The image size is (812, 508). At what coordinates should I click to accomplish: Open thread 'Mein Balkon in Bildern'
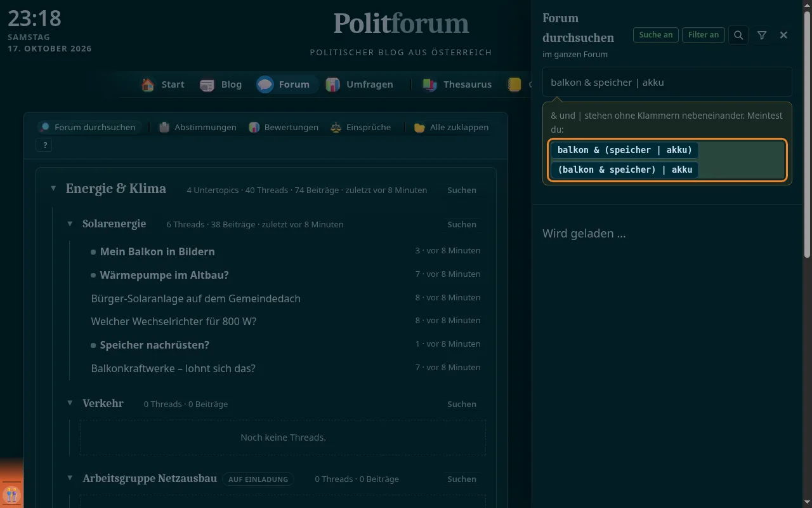(x=157, y=251)
